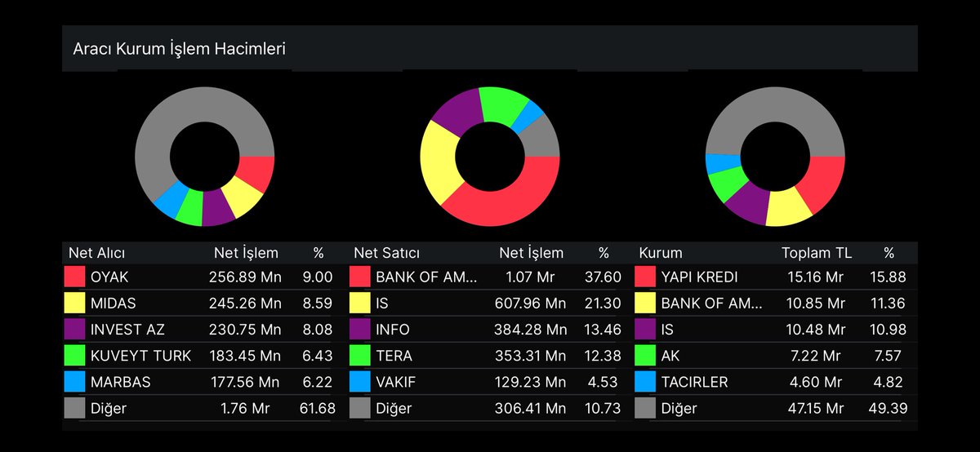The width and height of the screenshot is (980, 452).
Task: Click the Net Alıcı donut chart
Action: point(204,156)
